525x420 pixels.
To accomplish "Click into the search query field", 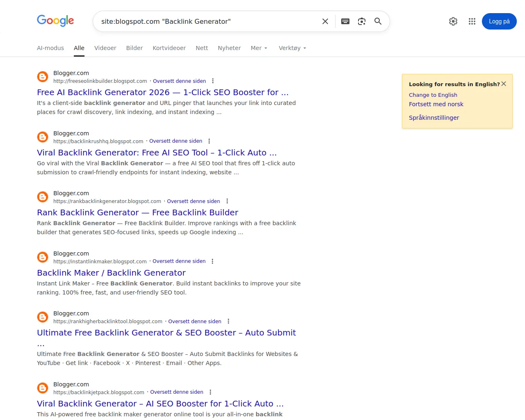I will click(205, 21).
